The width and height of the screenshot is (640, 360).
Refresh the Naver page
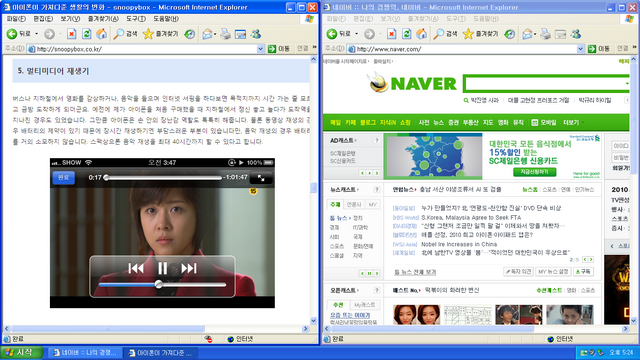pos(407,34)
